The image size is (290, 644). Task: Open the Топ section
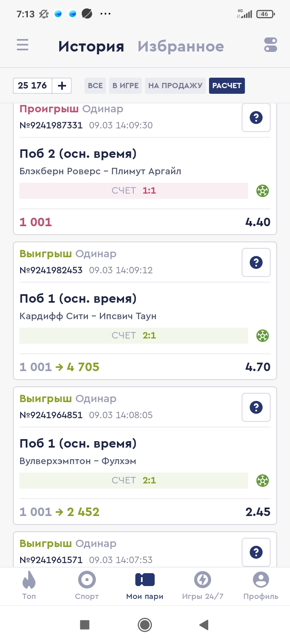tap(29, 586)
